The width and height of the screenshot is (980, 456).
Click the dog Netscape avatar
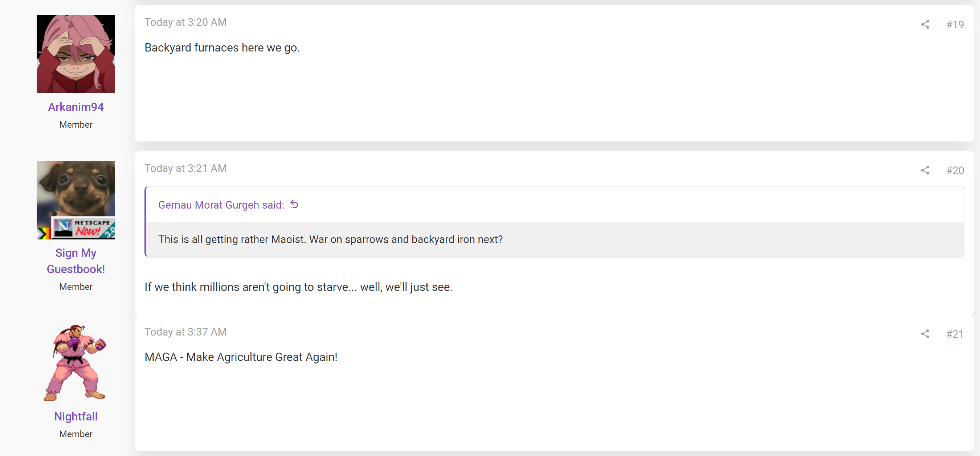pyautogui.click(x=76, y=200)
